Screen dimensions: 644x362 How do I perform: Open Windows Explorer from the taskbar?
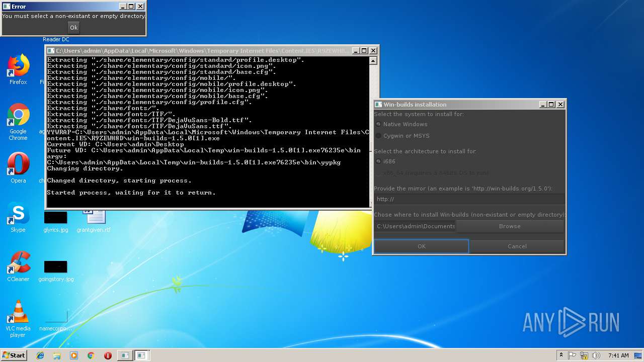(57, 355)
